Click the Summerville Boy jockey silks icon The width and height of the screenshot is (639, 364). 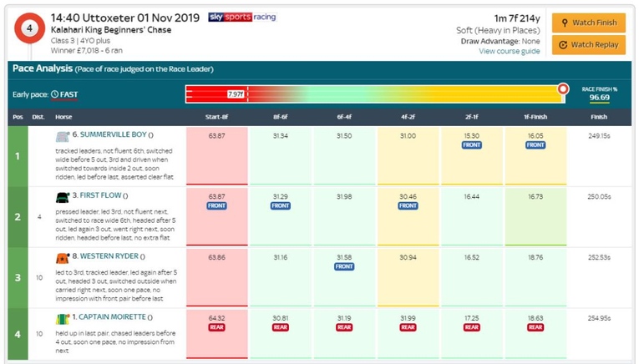pos(63,136)
